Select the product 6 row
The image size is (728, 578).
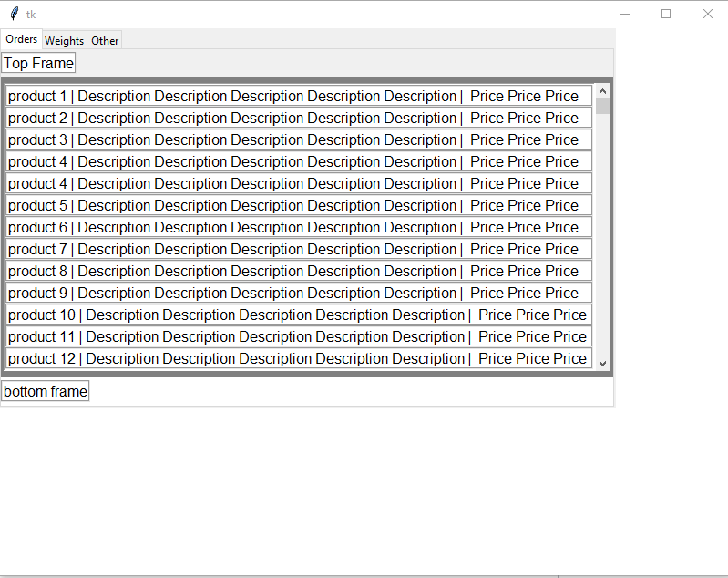(x=299, y=227)
